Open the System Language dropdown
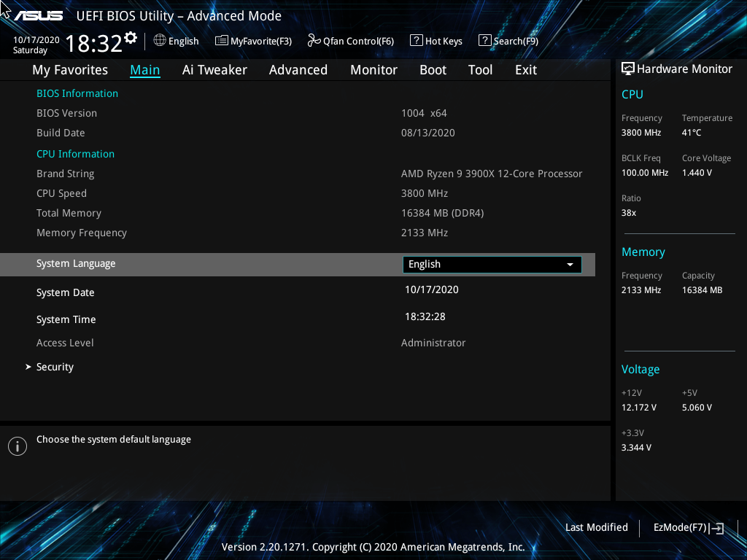 pos(492,264)
